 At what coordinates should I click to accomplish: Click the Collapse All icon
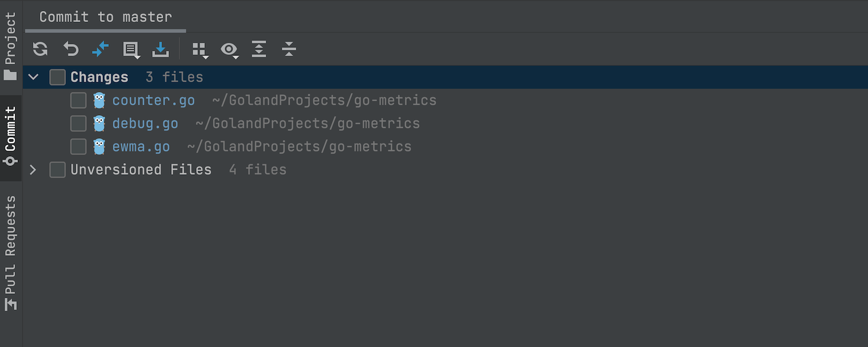tap(289, 49)
